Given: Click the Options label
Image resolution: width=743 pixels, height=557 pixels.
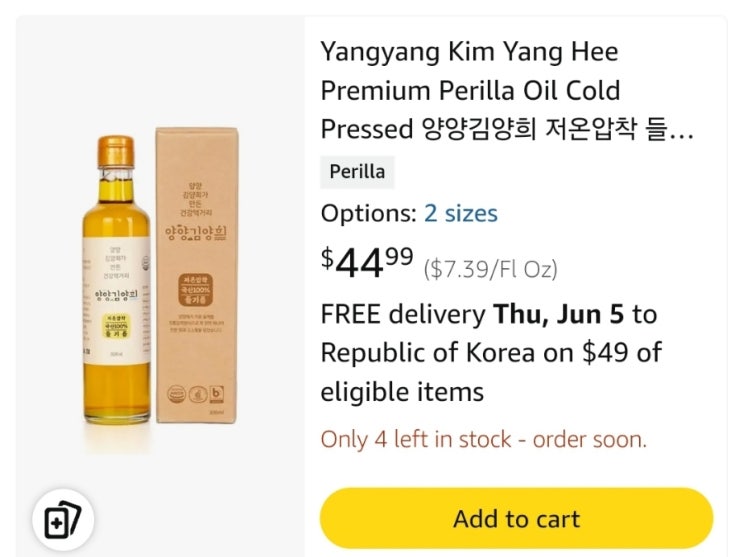Looking at the screenshot, I should point(367,213).
